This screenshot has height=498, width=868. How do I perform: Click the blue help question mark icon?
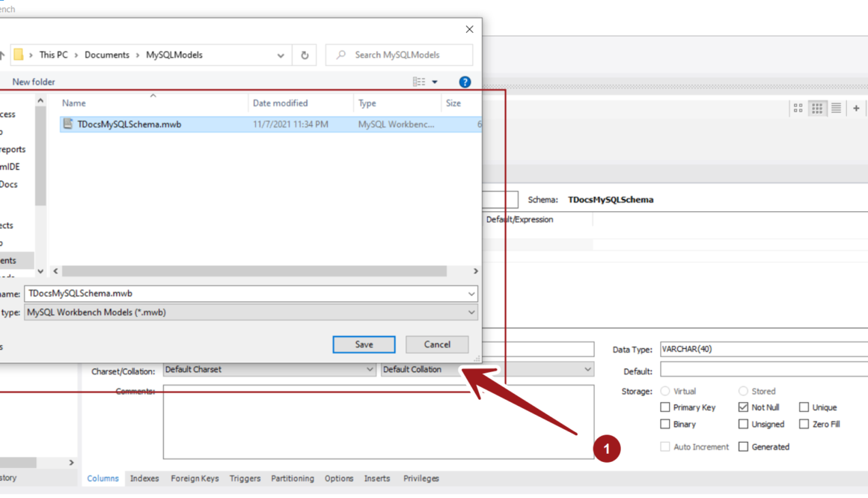click(x=465, y=82)
